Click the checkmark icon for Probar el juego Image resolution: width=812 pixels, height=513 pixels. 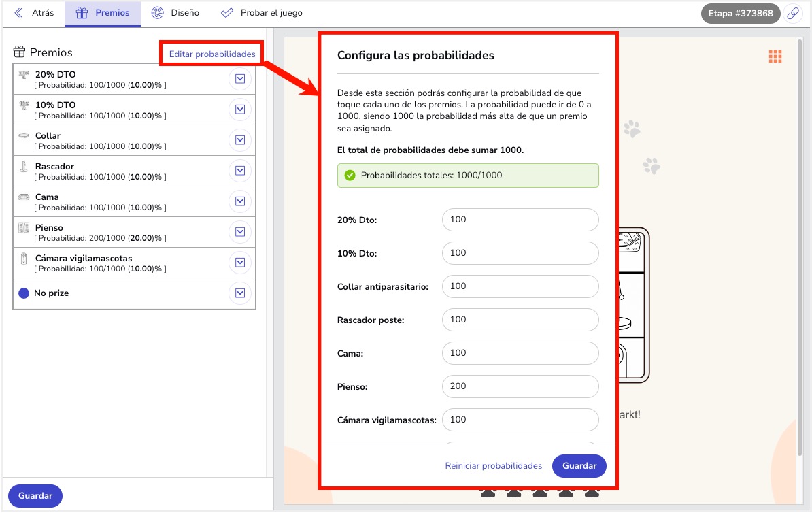(x=227, y=13)
